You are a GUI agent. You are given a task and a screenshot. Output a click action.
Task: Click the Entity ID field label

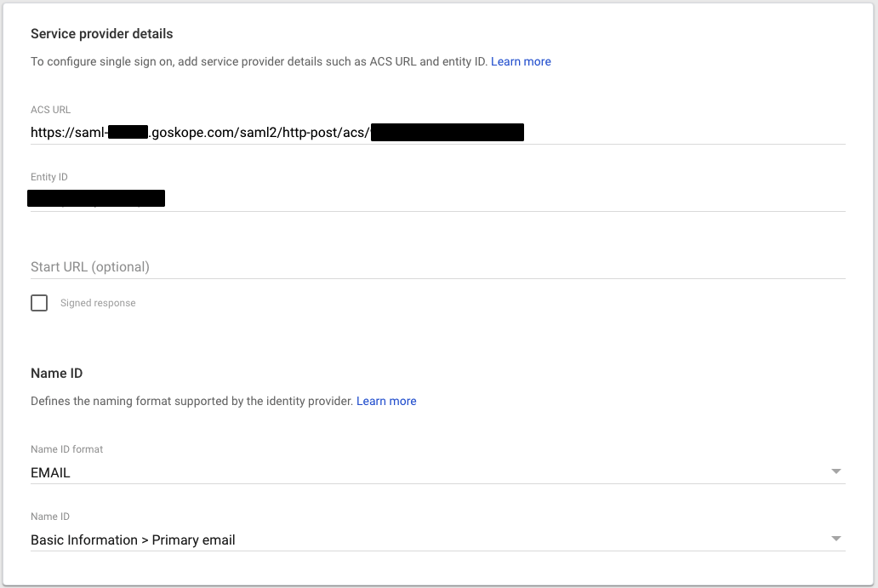tap(49, 177)
